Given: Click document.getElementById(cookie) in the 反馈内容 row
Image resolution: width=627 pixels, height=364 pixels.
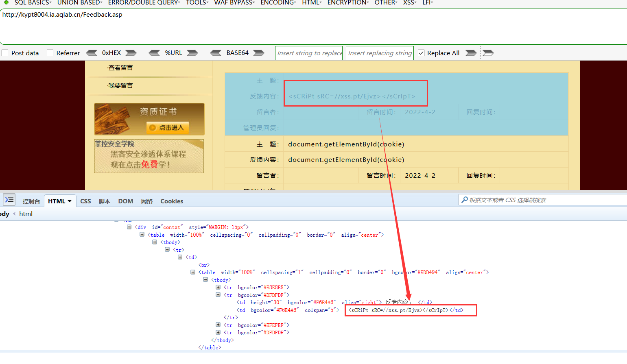Looking at the screenshot, I should click(346, 160).
